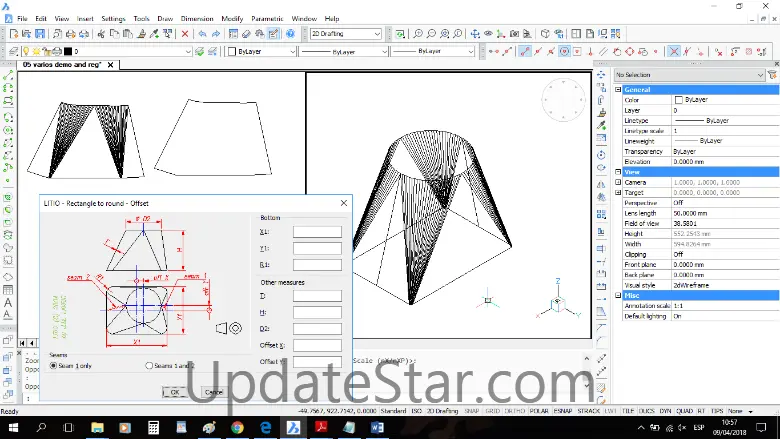Toggle the Intersection entity snap icon
The width and height of the screenshot is (780, 439).
[x=674, y=51]
